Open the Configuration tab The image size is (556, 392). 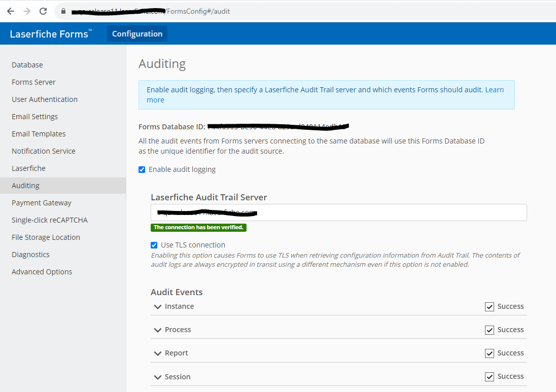(137, 33)
